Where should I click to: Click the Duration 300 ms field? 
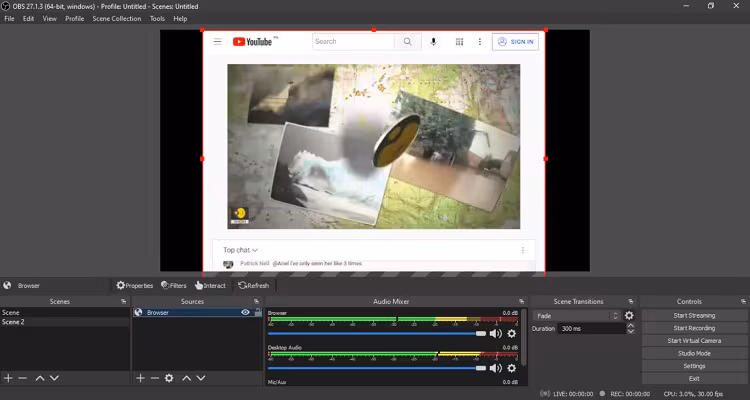591,329
